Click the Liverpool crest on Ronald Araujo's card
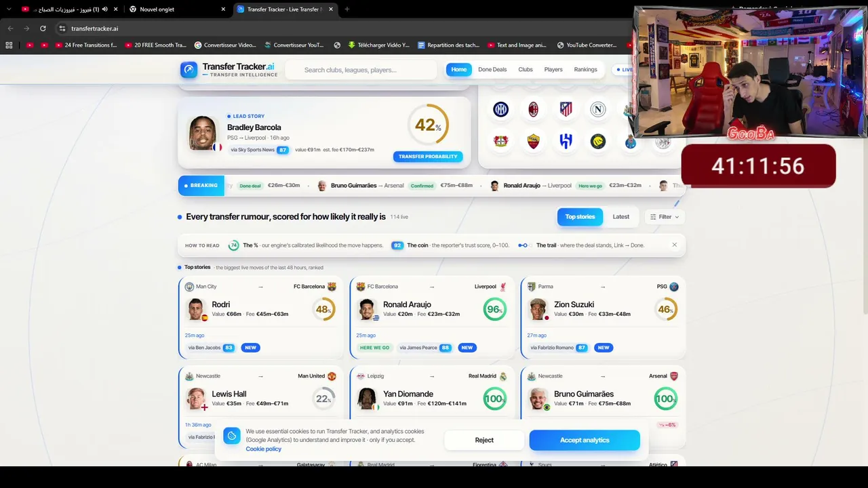The width and height of the screenshot is (868, 488). pos(503,287)
